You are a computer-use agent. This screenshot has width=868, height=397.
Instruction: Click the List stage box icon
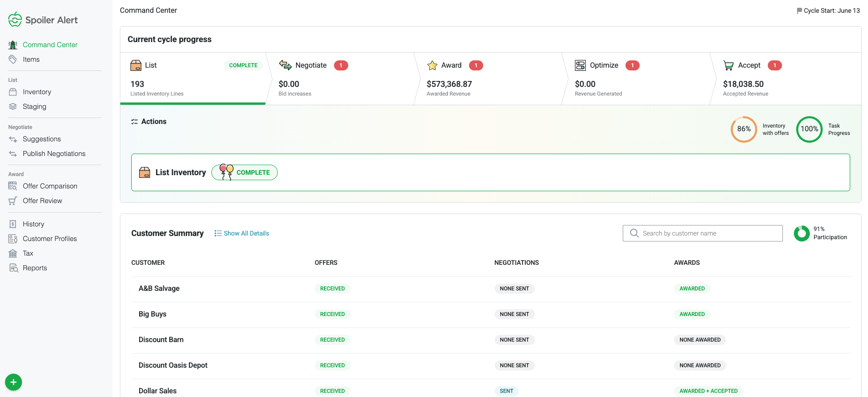tap(136, 65)
